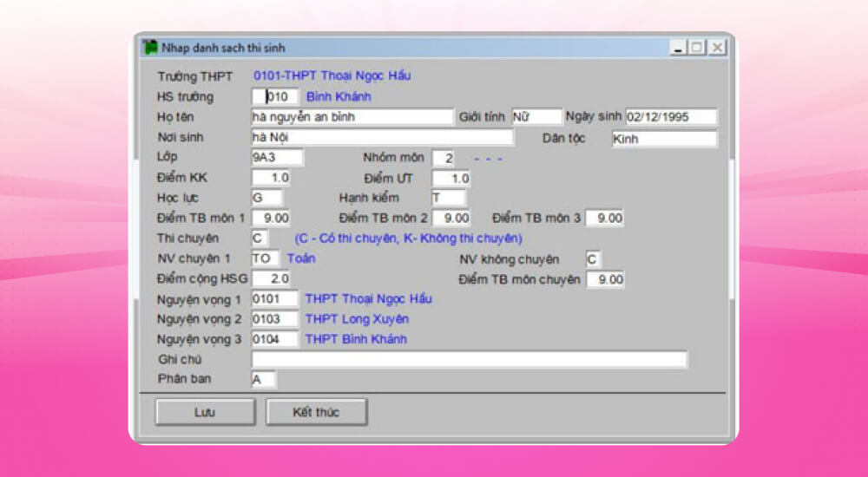
Task: Click the Họ tên name field
Action: coord(352,117)
